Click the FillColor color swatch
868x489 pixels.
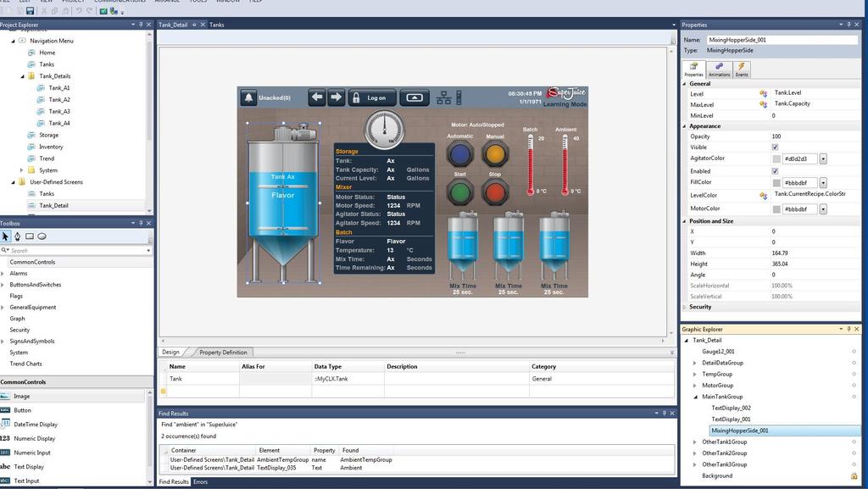click(x=776, y=182)
